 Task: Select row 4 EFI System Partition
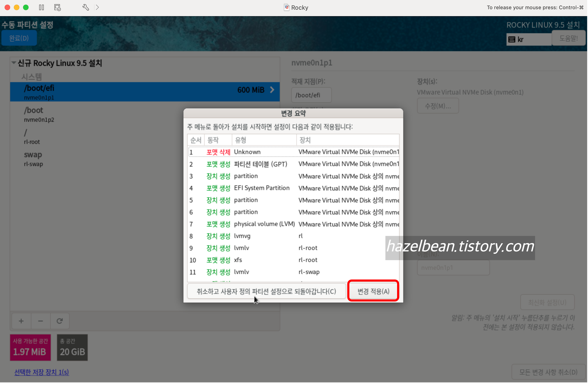(293, 188)
